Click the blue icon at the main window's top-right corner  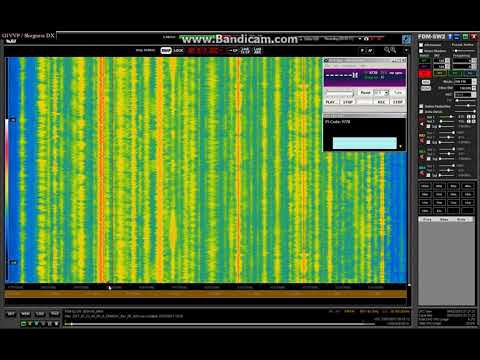406,39
